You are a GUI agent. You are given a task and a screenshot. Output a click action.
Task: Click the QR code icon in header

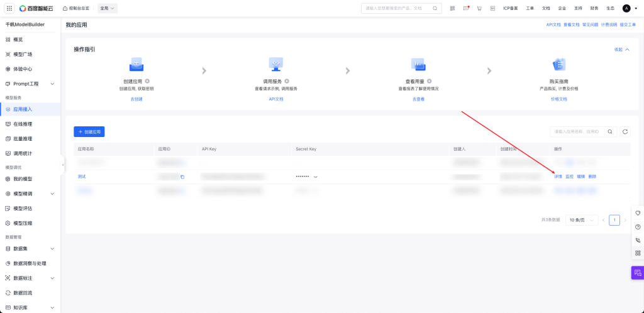click(x=452, y=8)
